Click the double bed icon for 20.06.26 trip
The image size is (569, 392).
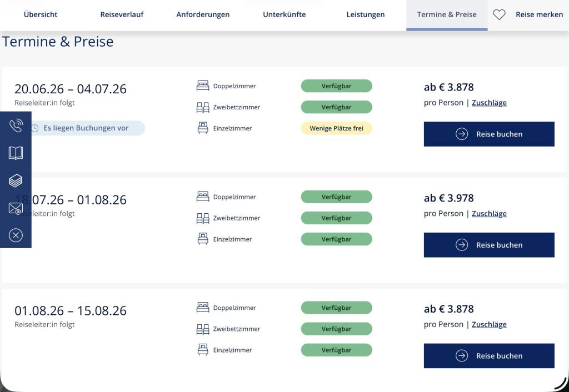coord(203,86)
